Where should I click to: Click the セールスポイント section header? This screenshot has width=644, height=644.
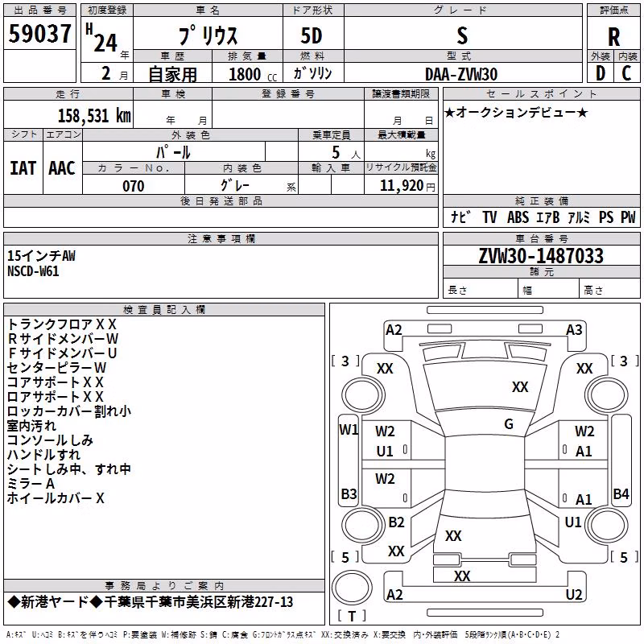point(542,94)
